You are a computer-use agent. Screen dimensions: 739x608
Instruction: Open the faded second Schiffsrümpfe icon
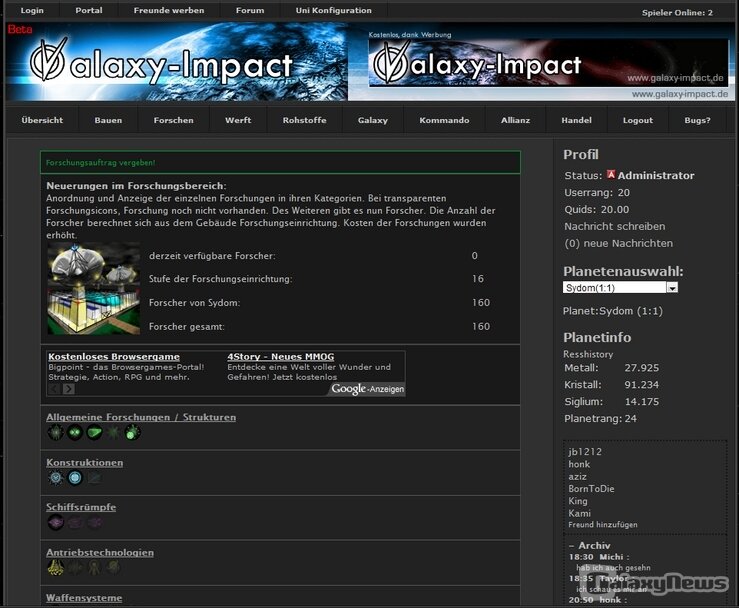[74, 522]
